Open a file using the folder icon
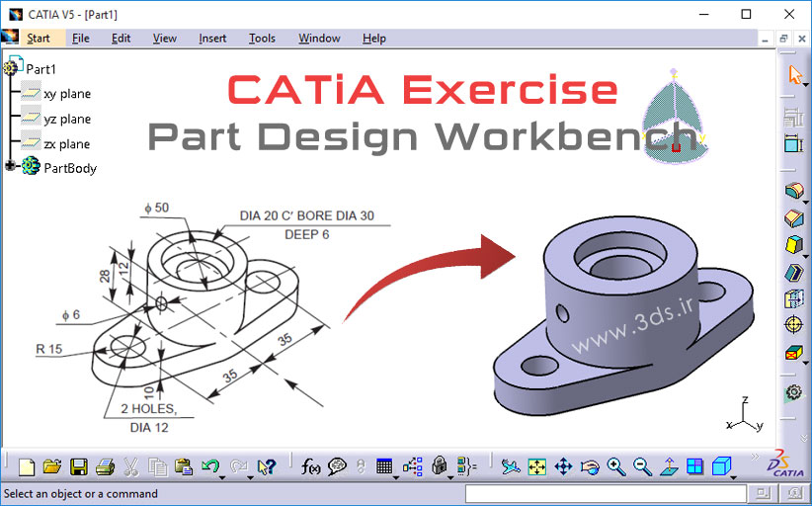Viewport: 812px width, 506px height. tap(52, 467)
